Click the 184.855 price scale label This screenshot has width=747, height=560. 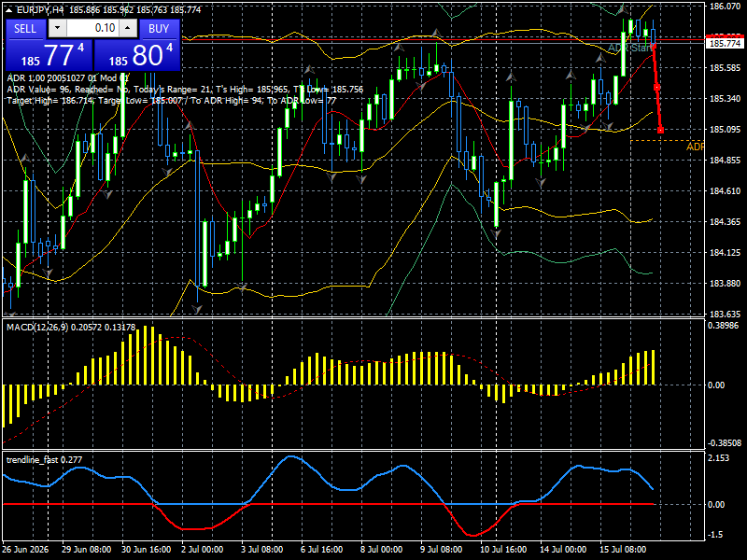coord(726,160)
